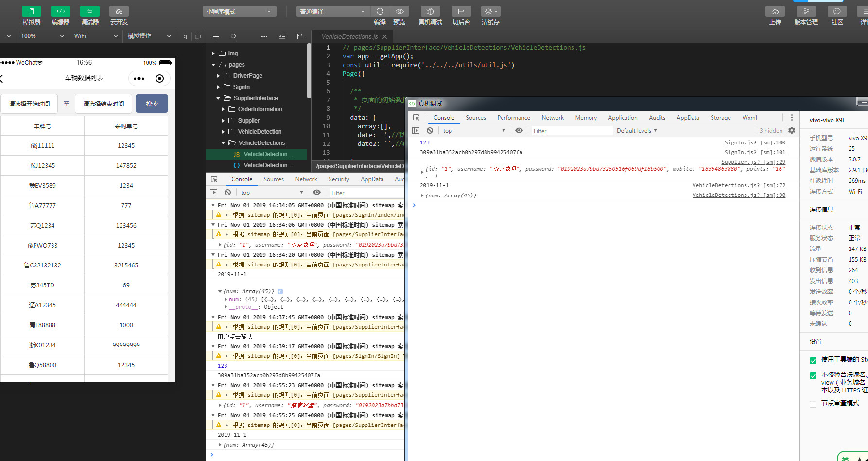Click the 请选择开始时间 start time field
Screen dimensions: 868x461
(x=29, y=104)
